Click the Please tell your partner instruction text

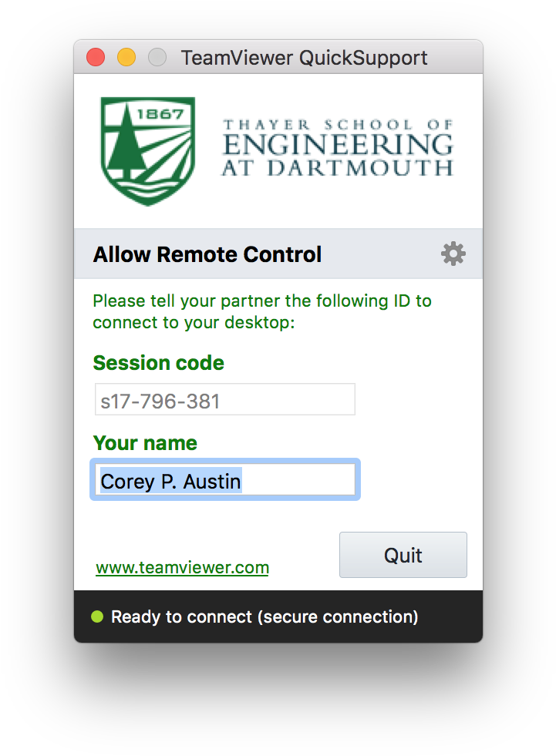coord(262,311)
